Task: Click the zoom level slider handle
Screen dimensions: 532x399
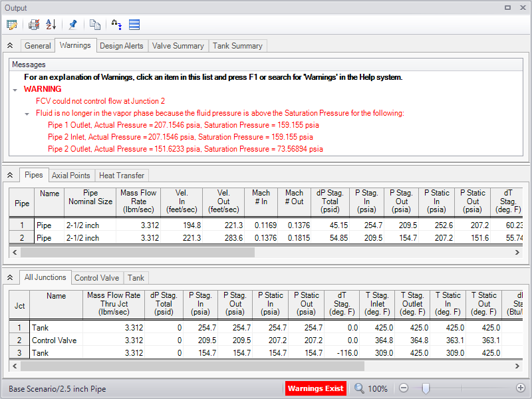Action: [x=425, y=388]
